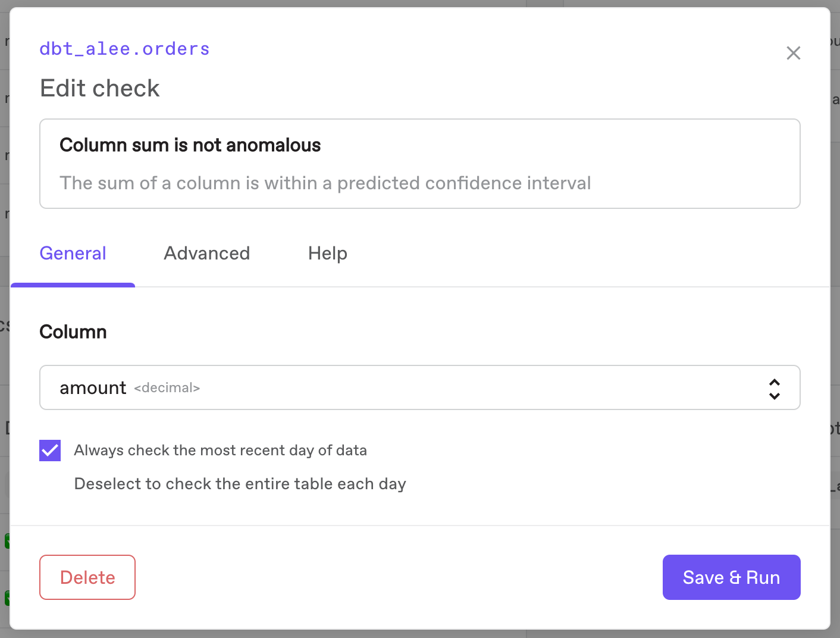Dismiss the Edit check dialog with the X icon
840x638 pixels.
tap(794, 53)
